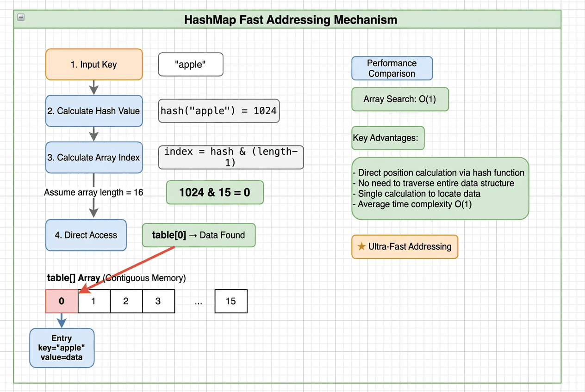The height and width of the screenshot is (392, 585).
Task: Select the hash("apple") = 1024 box
Action: (x=219, y=111)
